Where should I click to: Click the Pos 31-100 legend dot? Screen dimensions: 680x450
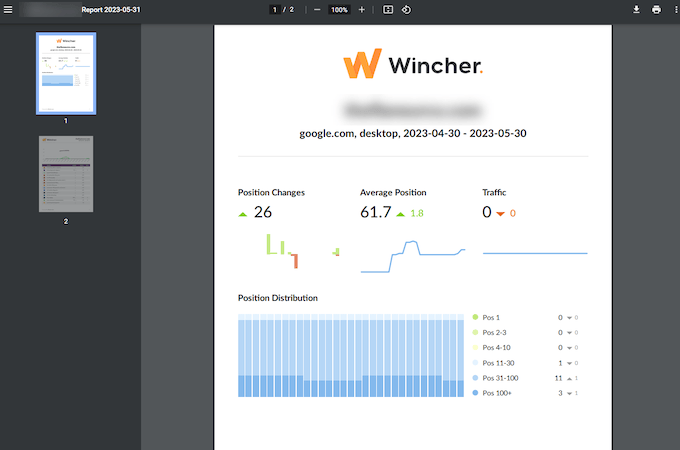click(x=475, y=378)
